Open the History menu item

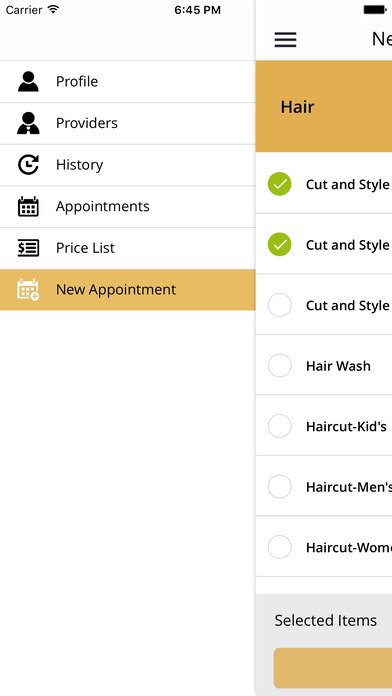point(127,165)
